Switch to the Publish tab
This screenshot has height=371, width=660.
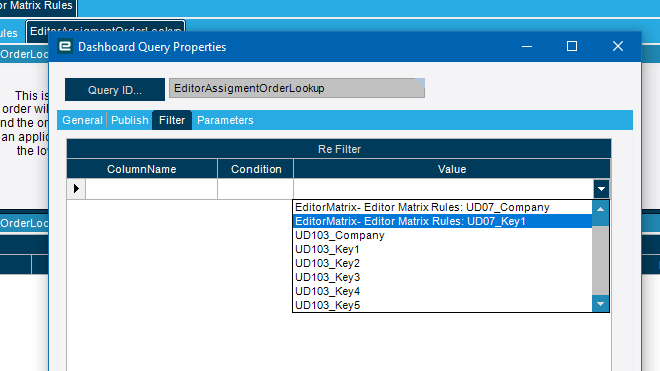130,120
